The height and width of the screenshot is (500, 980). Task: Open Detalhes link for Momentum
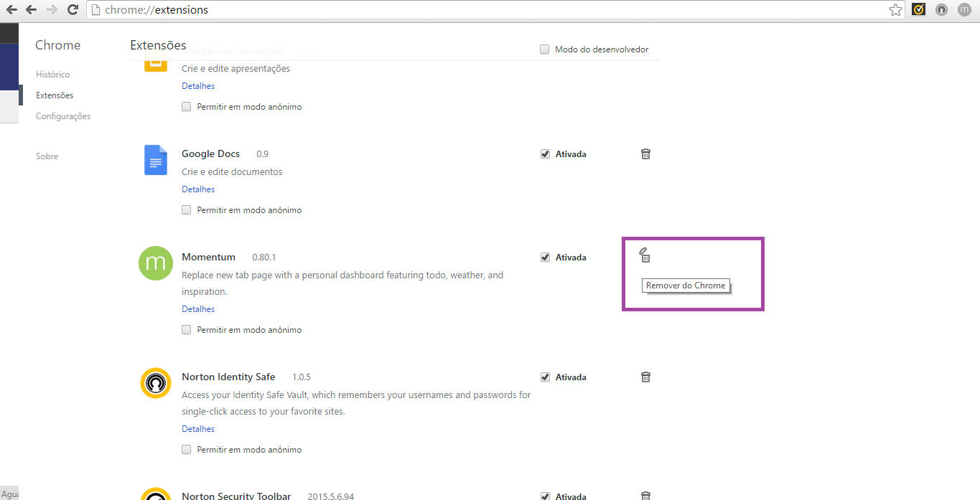(x=198, y=309)
